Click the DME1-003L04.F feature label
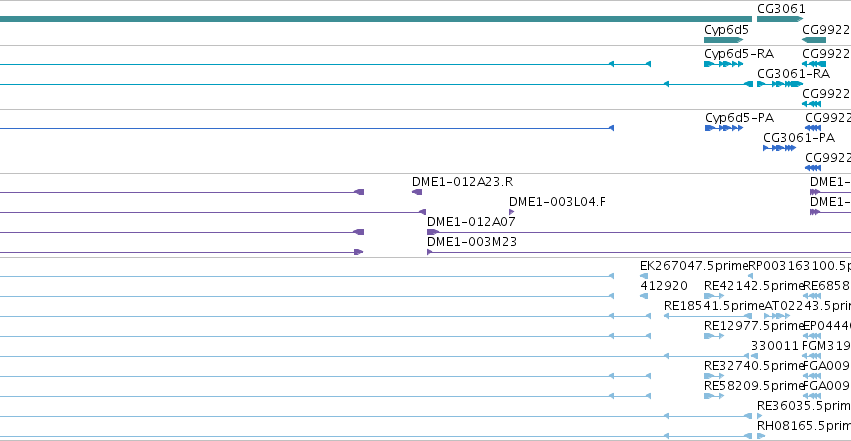 click(x=557, y=202)
